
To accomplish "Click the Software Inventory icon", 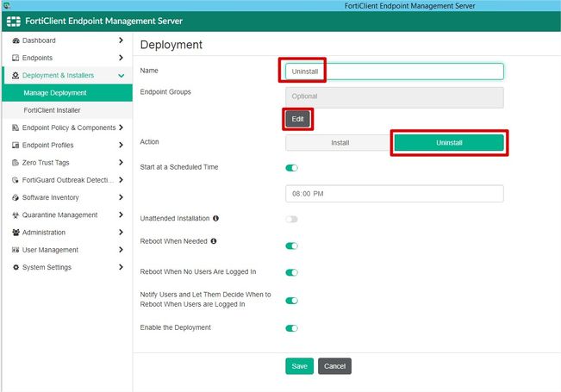I will click(16, 197).
